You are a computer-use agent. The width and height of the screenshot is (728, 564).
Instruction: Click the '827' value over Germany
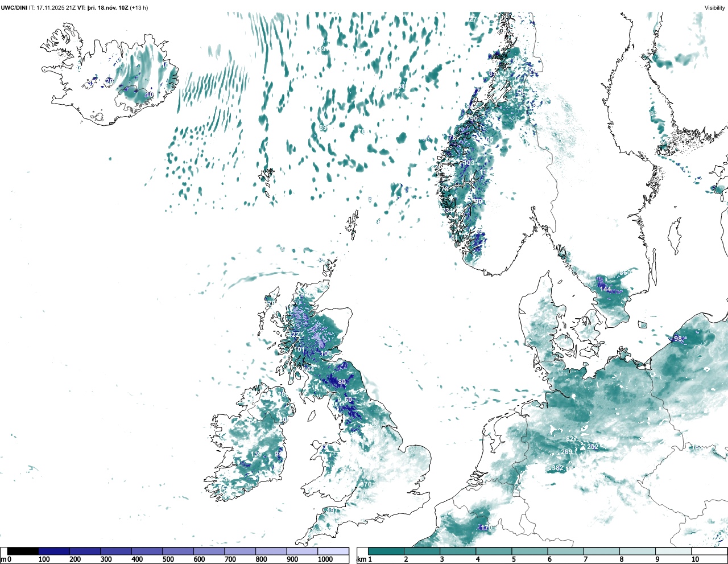pyautogui.click(x=572, y=439)
